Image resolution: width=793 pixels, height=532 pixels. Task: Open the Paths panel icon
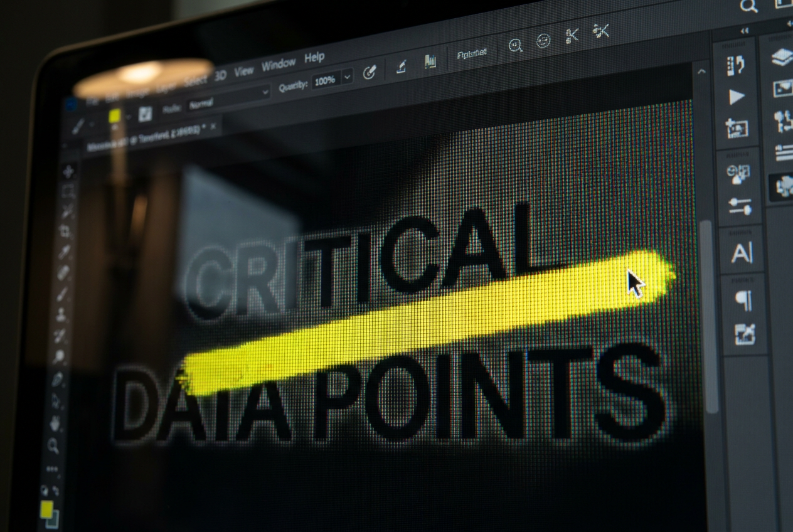coord(784,120)
